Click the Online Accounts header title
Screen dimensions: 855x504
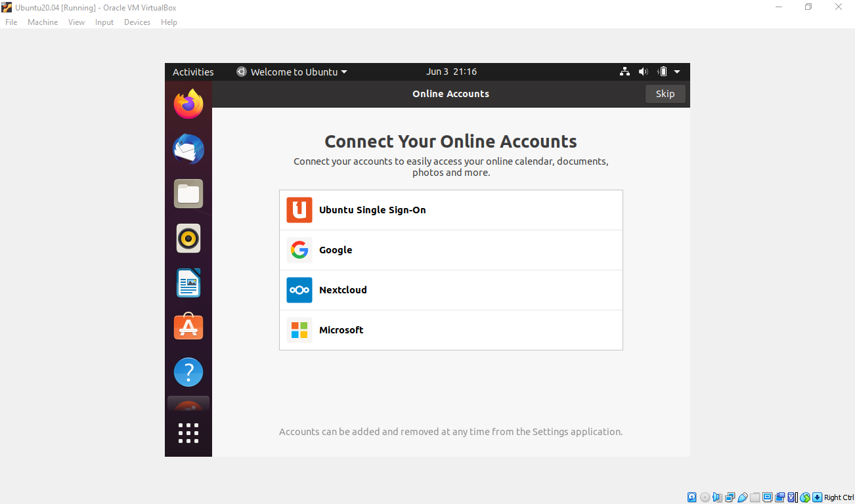(x=450, y=94)
